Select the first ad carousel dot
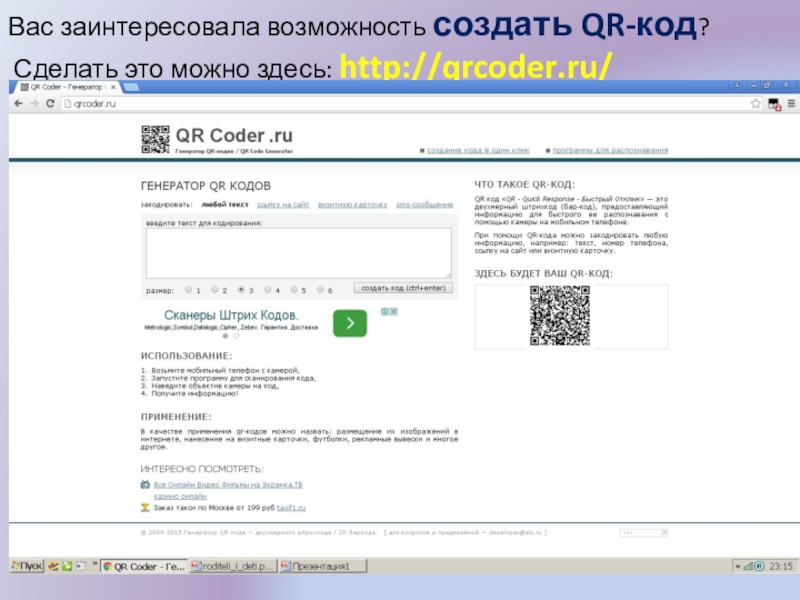Screen dimensions: 800x600 click(225, 336)
